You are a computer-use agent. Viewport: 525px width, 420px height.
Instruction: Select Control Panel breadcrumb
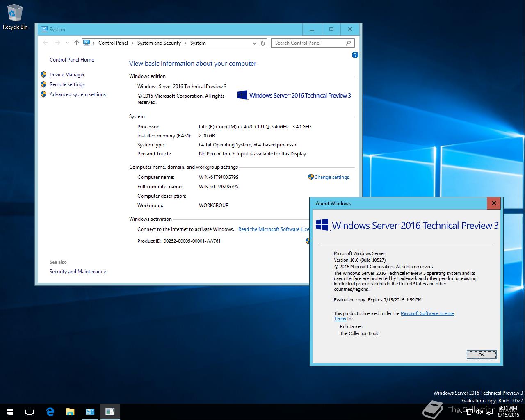[113, 43]
